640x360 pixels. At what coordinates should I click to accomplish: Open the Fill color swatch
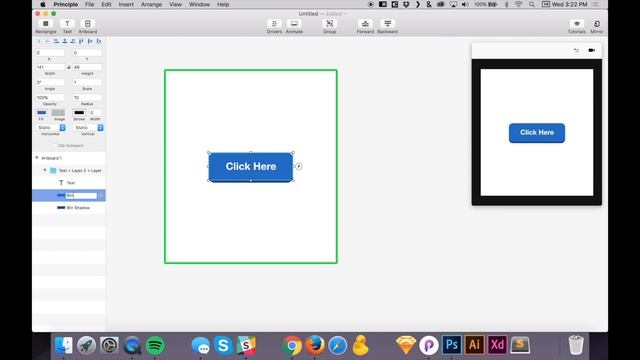(x=41, y=113)
